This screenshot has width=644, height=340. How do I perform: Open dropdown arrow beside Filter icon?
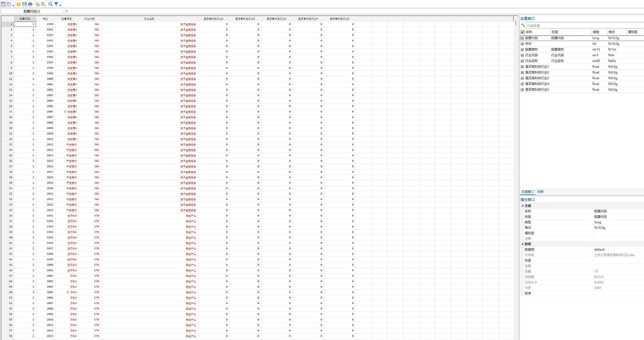click(60, 5)
